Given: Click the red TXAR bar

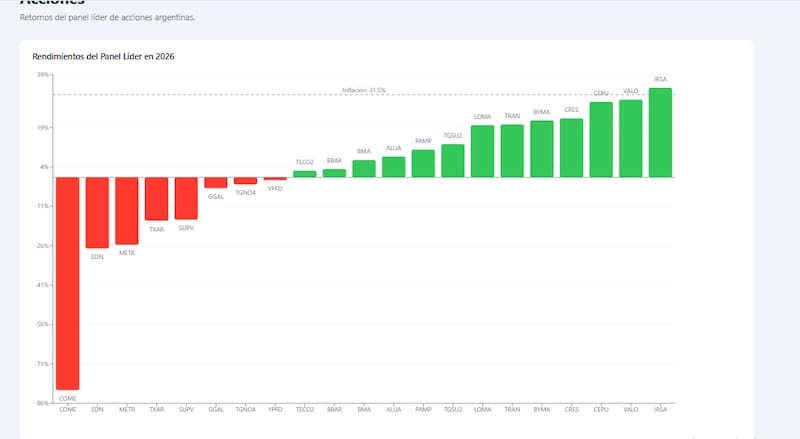Looking at the screenshot, I should tap(156, 198).
